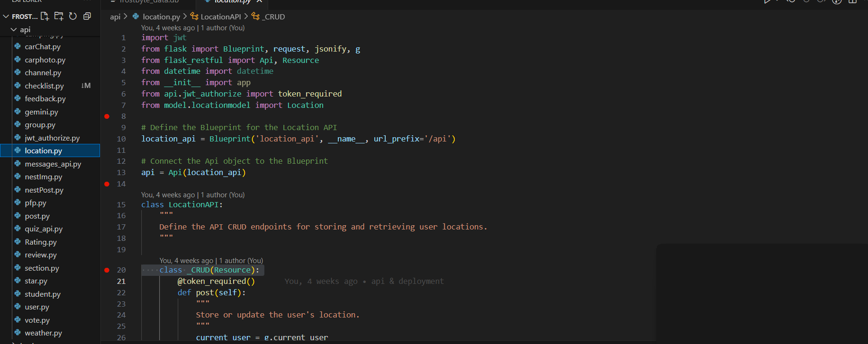Open feedback.py from the api folder
The width and height of the screenshot is (868, 344).
coord(45,99)
